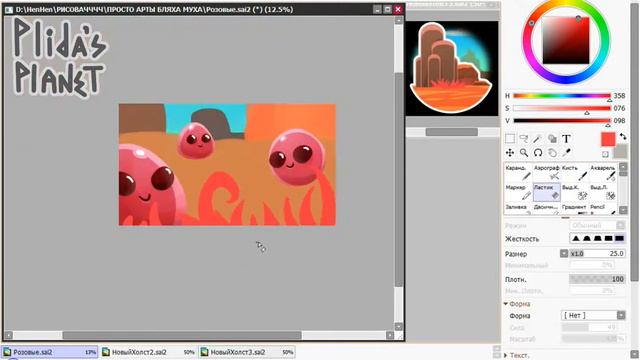Click canvas scroll up arrow
The width and height of the screenshot is (640, 360).
point(399,20)
